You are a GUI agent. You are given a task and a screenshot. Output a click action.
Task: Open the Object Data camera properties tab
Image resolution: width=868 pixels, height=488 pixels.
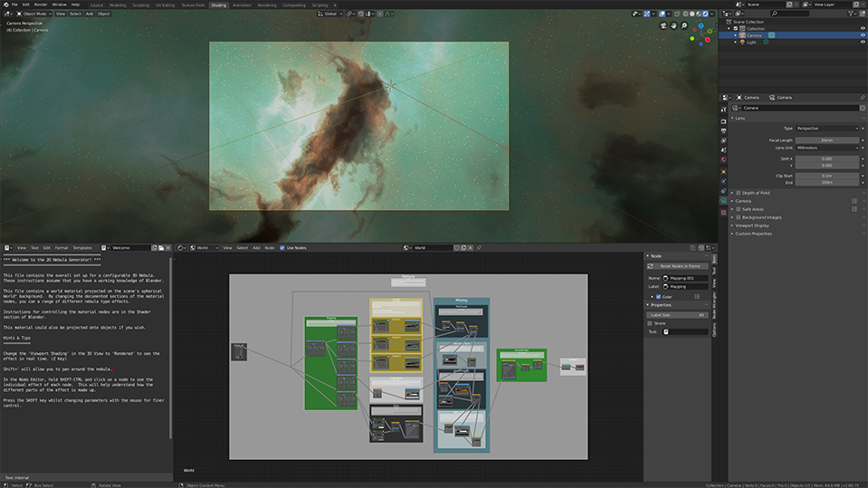723,200
